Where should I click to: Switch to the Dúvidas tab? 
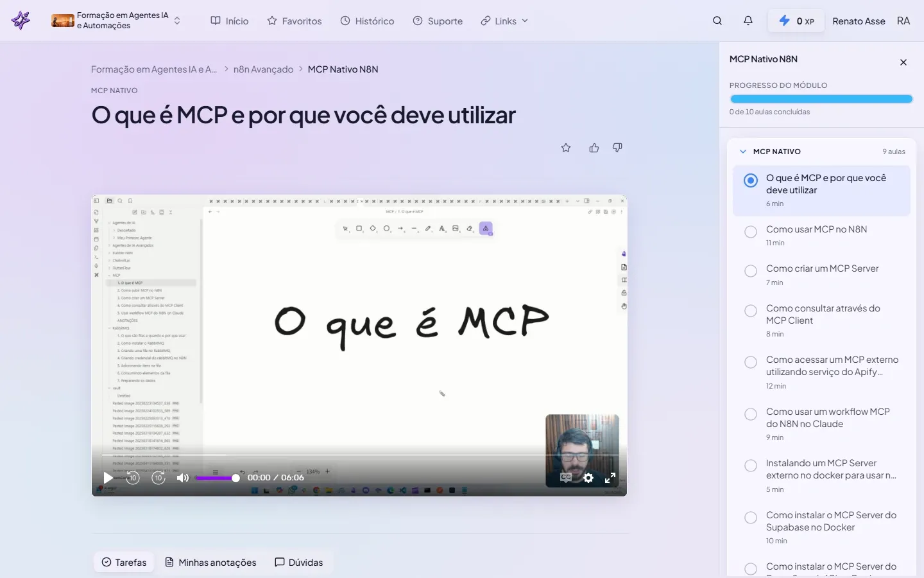click(299, 563)
